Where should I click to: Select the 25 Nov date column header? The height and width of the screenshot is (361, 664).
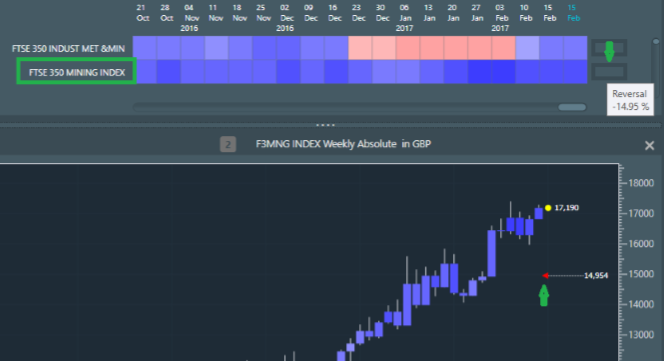[x=263, y=13]
